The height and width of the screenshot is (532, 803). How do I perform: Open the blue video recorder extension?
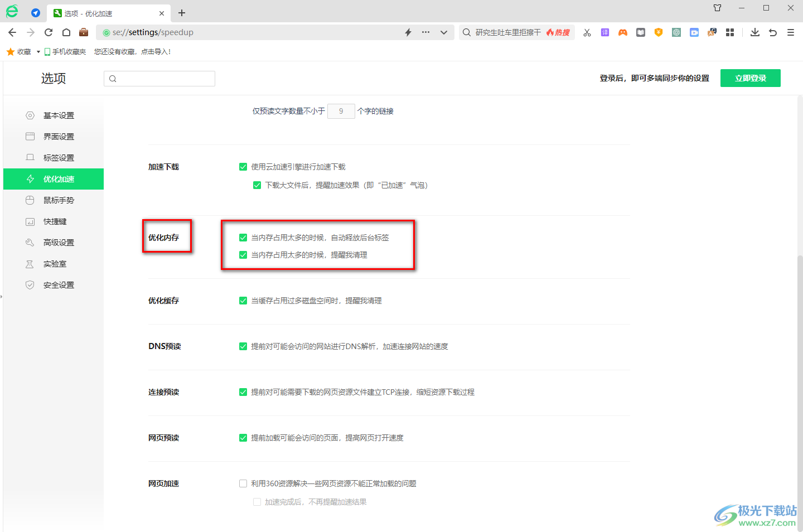coord(694,32)
